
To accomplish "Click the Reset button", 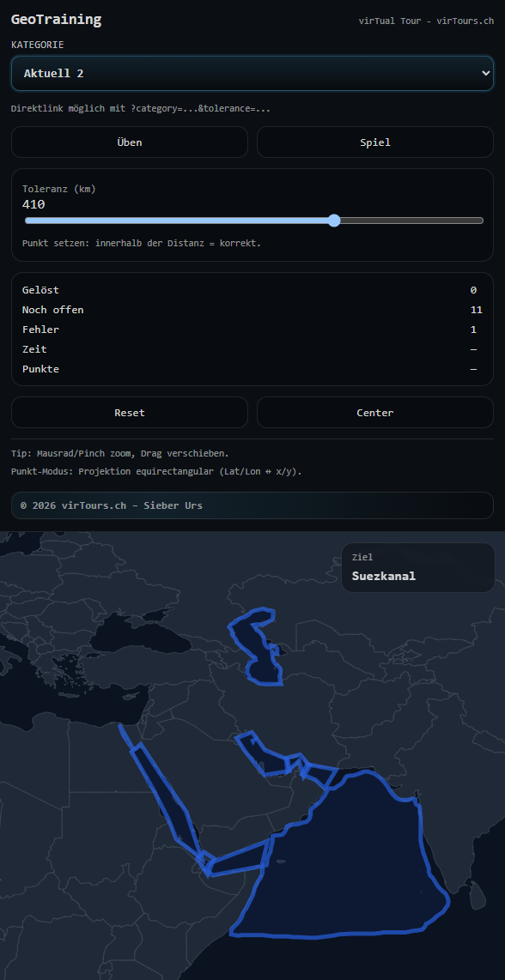I will [130, 413].
